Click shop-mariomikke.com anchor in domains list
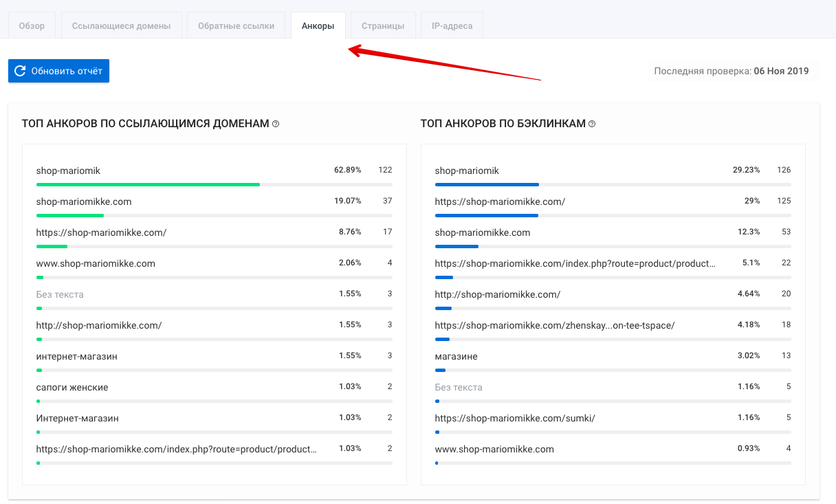 click(84, 201)
